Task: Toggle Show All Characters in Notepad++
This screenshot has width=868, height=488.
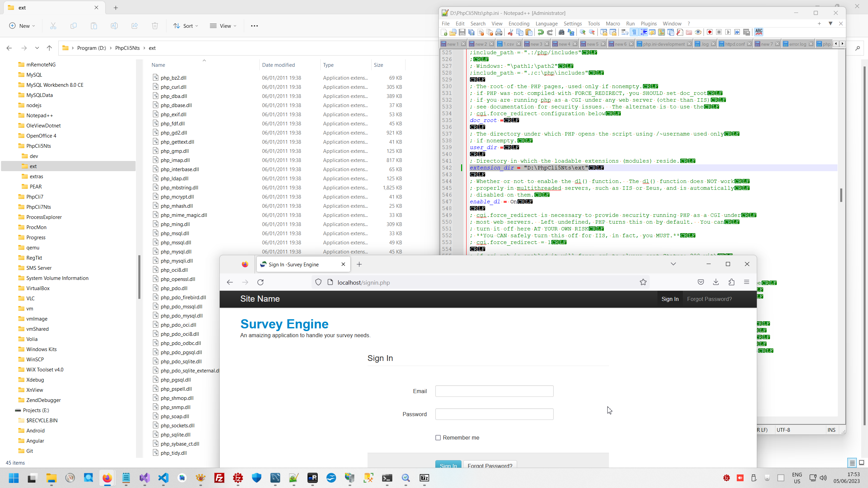Action: (x=634, y=32)
